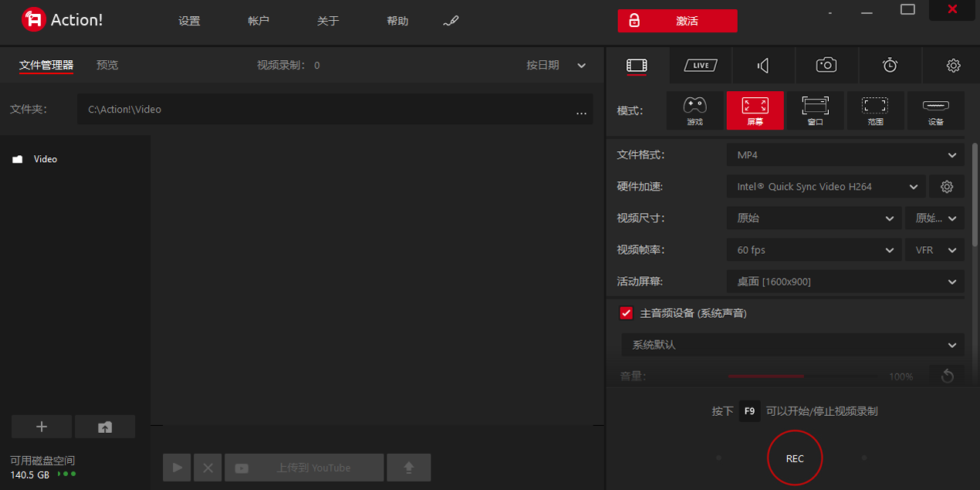Click the 激活 activation button
This screenshot has height=490, width=980.
coord(678,21)
